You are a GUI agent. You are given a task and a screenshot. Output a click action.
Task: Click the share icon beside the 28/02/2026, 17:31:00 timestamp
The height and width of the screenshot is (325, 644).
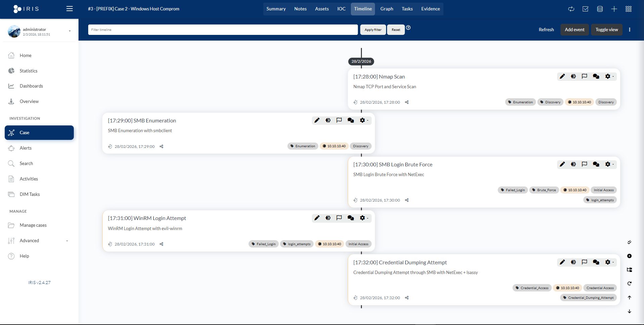tap(161, 244)
